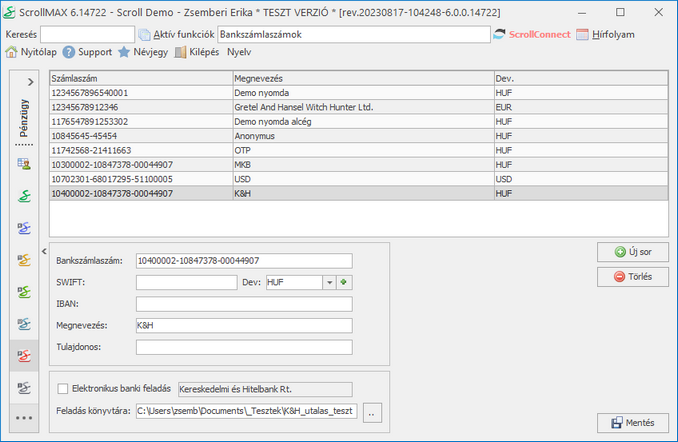Click the Bankszámlaszám input field
Image resolution: width=678 pixels, height=442 pixels.
244,260
